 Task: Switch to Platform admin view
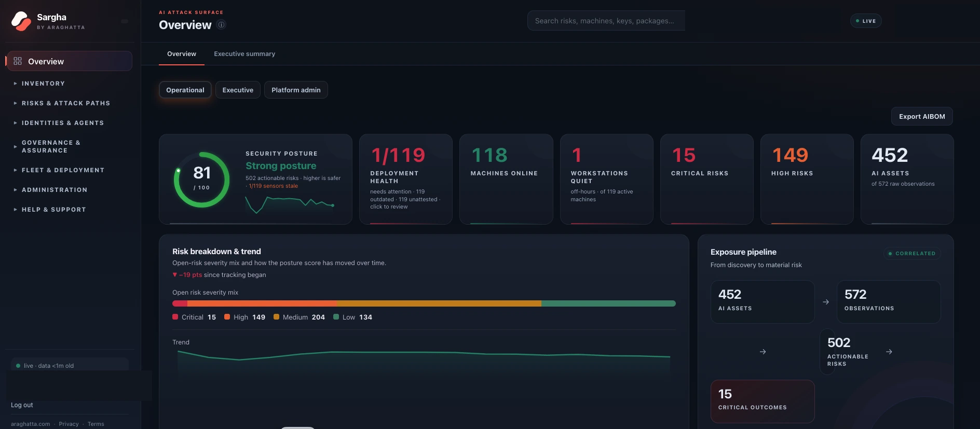(x=296, y=90)
